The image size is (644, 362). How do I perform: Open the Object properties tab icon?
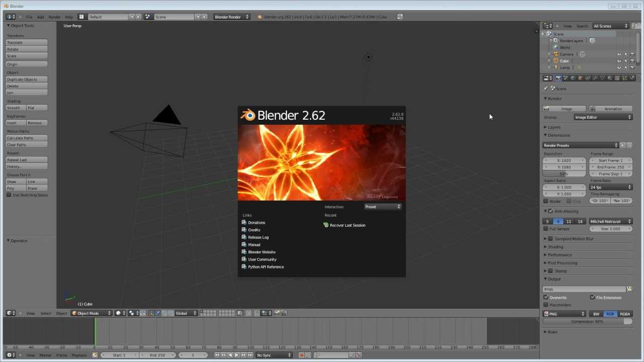pyautogui.click(x=580, y=78)
